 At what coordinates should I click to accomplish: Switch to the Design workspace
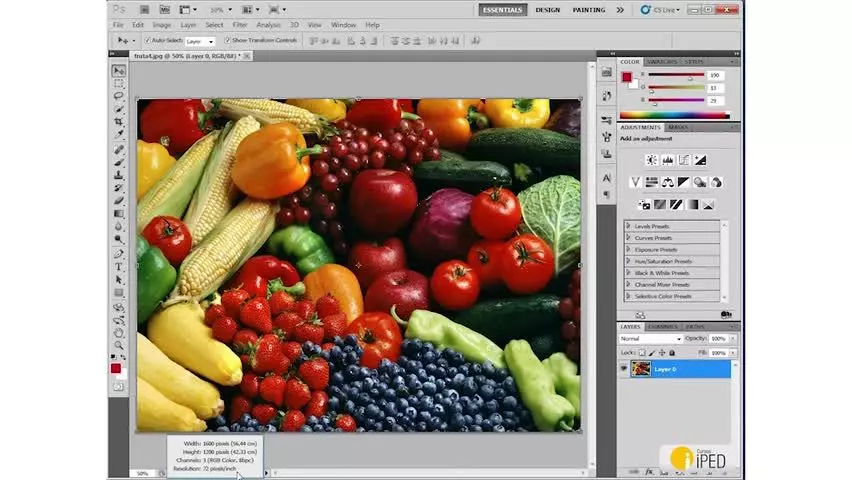(548, 10)
